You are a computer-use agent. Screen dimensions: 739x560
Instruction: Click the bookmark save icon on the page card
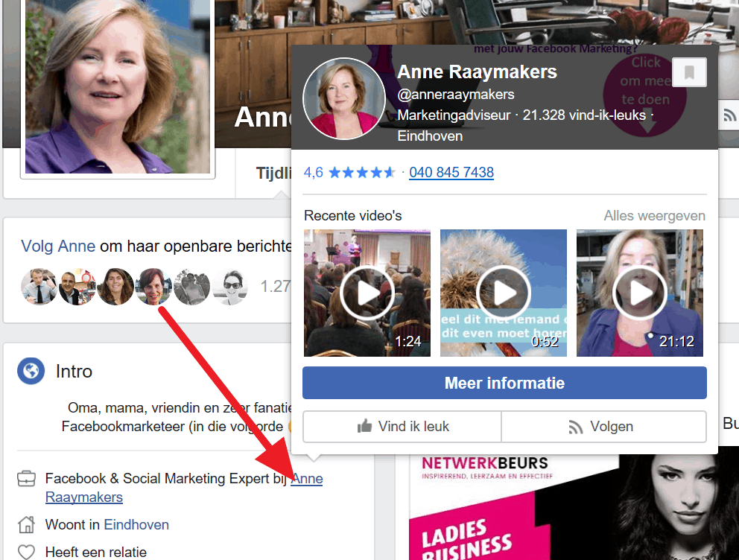click(689, 72)
